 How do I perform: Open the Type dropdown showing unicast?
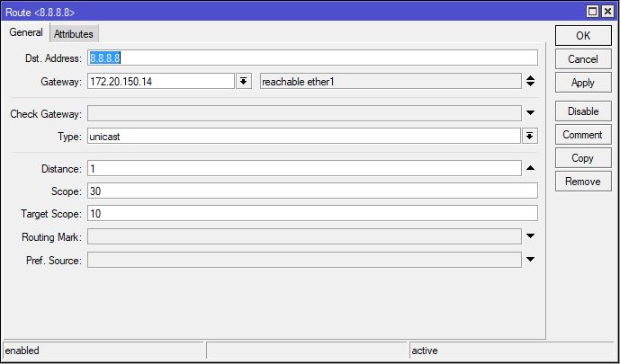click(x=530, y=136)
